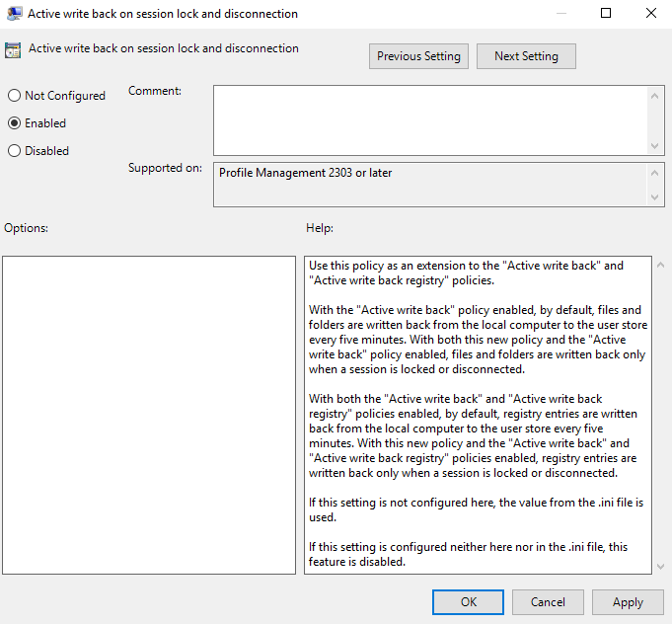Select the Not Configured radio button
This screenshot has width=672, height=624.
coord(14,96)
